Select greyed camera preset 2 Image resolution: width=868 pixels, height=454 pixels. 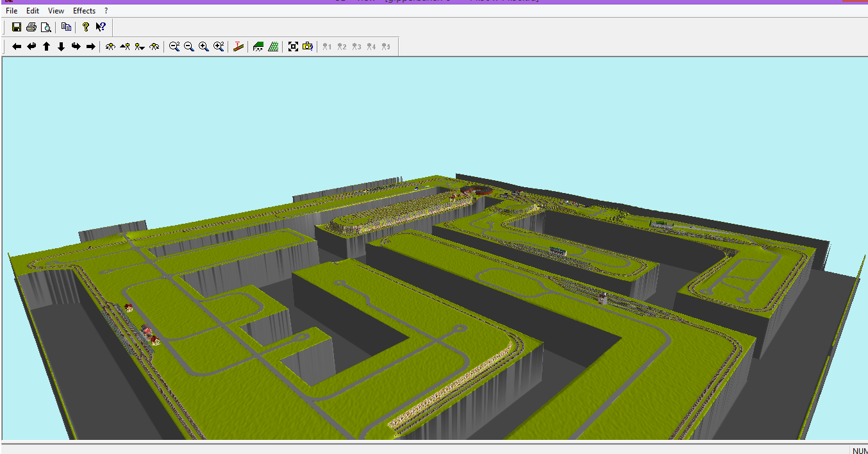(x=342, y=47)
